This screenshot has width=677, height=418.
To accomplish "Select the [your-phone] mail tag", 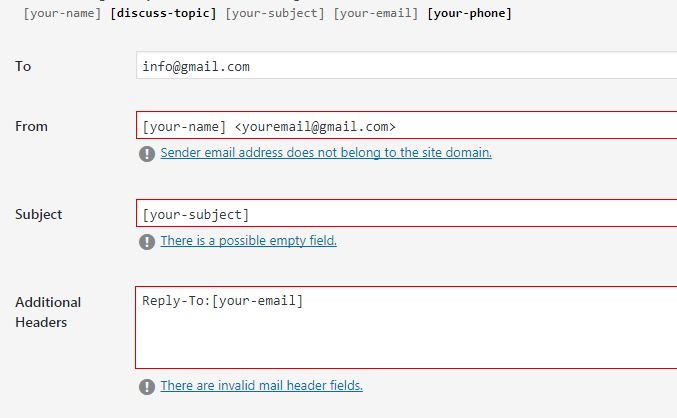I will pos(469,13).
